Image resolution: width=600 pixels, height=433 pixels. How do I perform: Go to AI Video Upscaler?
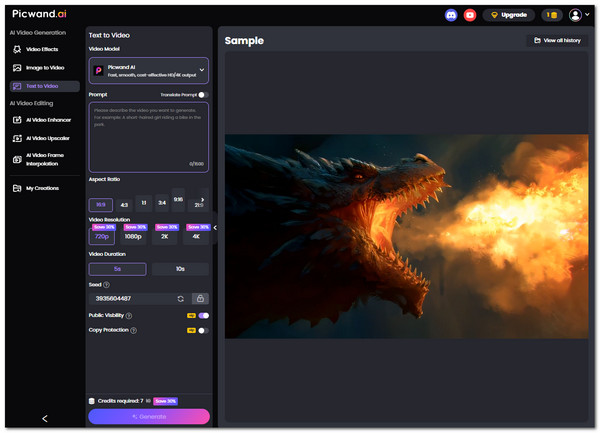(x=46, y=138)
